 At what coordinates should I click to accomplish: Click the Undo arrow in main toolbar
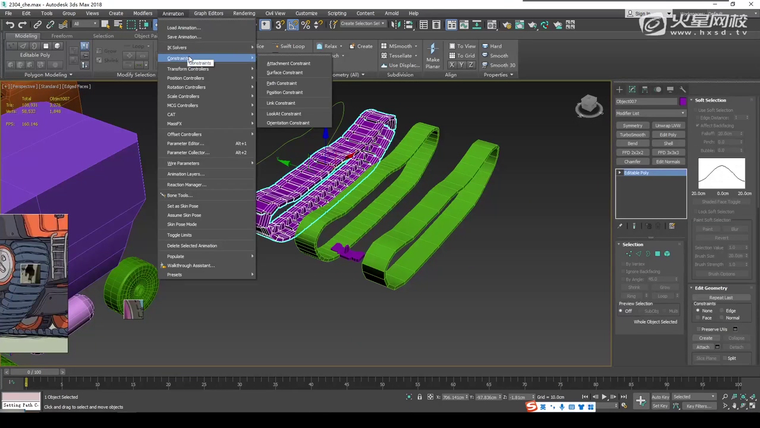8,25
